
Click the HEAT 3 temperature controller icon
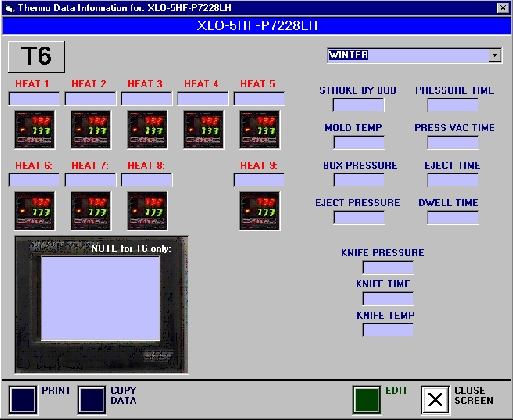pos(147,130)
